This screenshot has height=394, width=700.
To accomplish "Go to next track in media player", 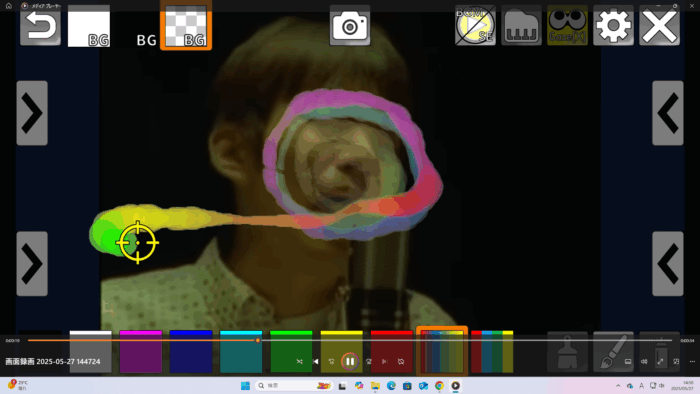I will coord(384,361).
